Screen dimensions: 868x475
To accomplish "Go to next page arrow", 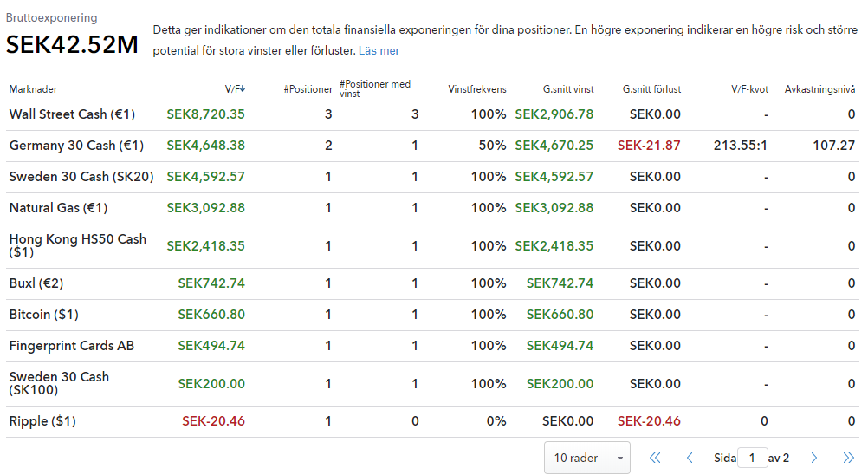I will [x=813, y=458].
